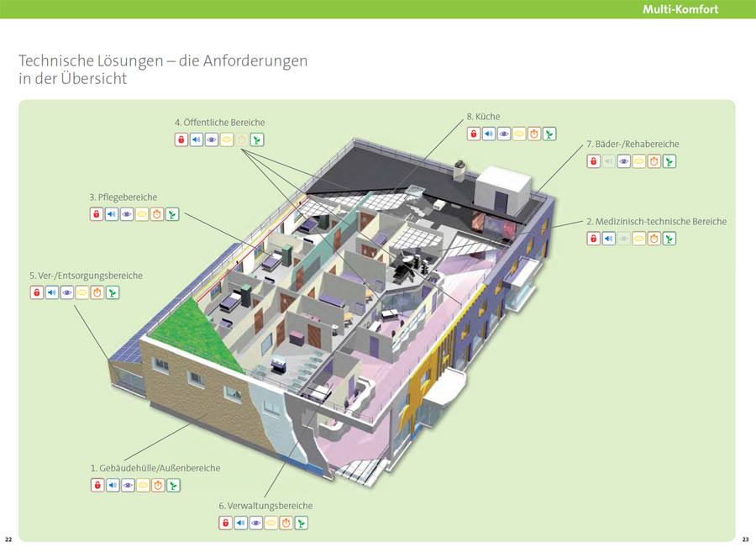Tap the purple eye icon under Pflegebereiche
This screenshot has height=552, width=756.
pyautogui.click(x=127, y=214)
